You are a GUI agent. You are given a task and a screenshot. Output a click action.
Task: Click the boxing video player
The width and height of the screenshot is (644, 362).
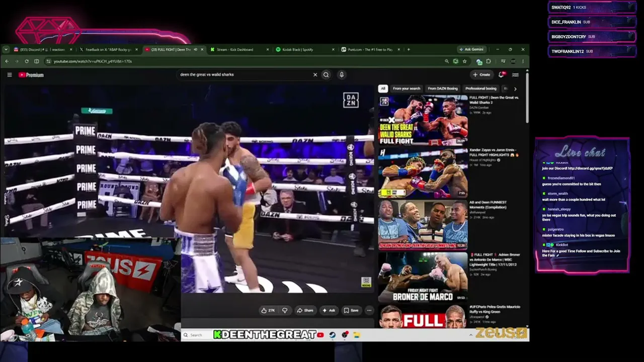(x=189, y=189)
